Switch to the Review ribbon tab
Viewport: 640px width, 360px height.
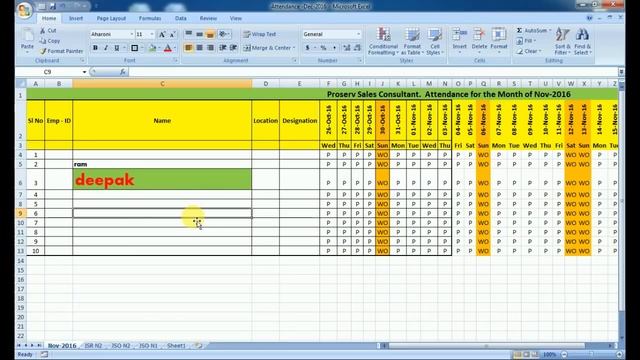(208, 18)
